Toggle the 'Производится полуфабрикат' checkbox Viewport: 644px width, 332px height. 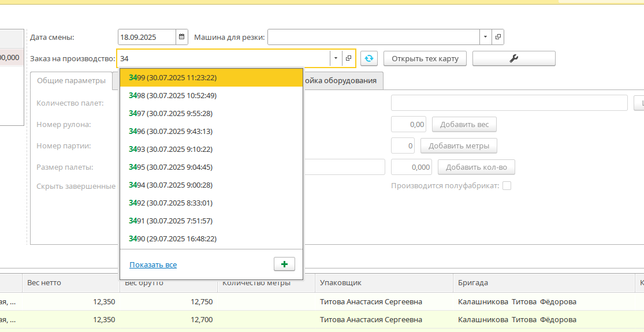click(x=507, y=186)
